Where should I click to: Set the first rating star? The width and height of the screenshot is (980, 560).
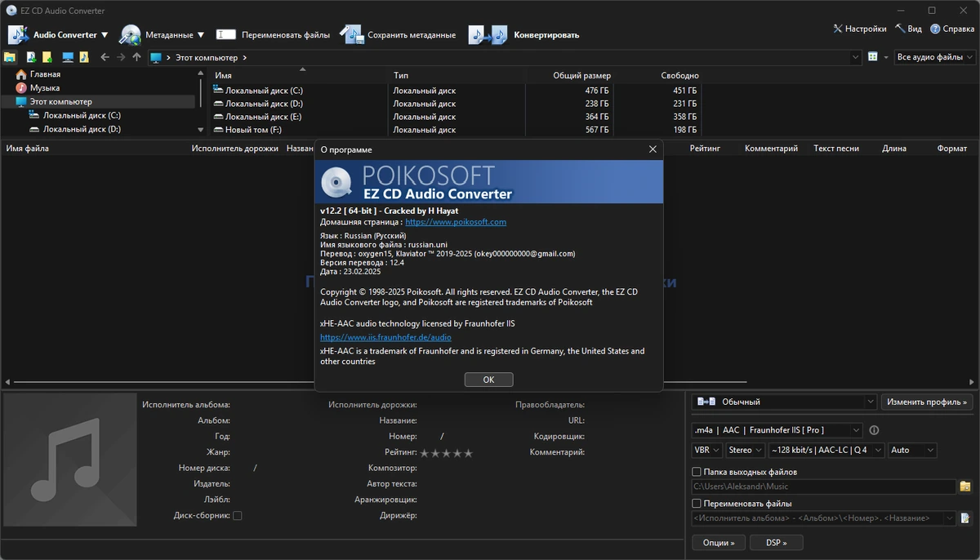pos(425,453)
